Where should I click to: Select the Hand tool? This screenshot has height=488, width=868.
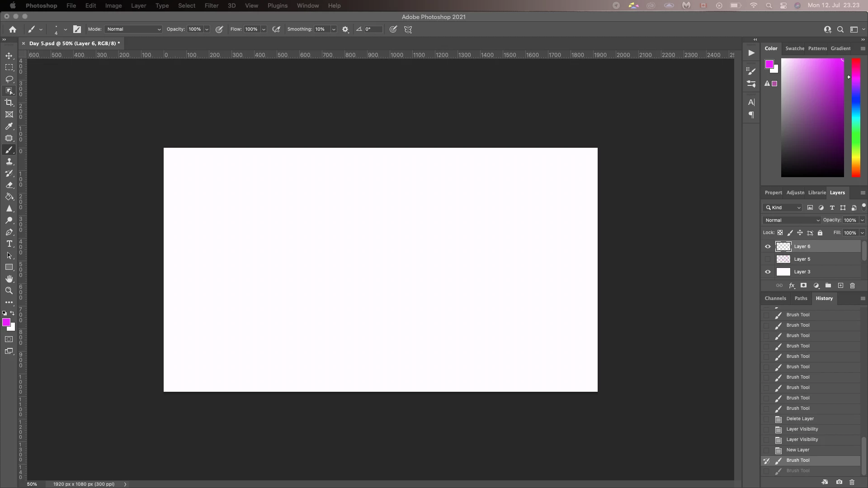(9, 279)
